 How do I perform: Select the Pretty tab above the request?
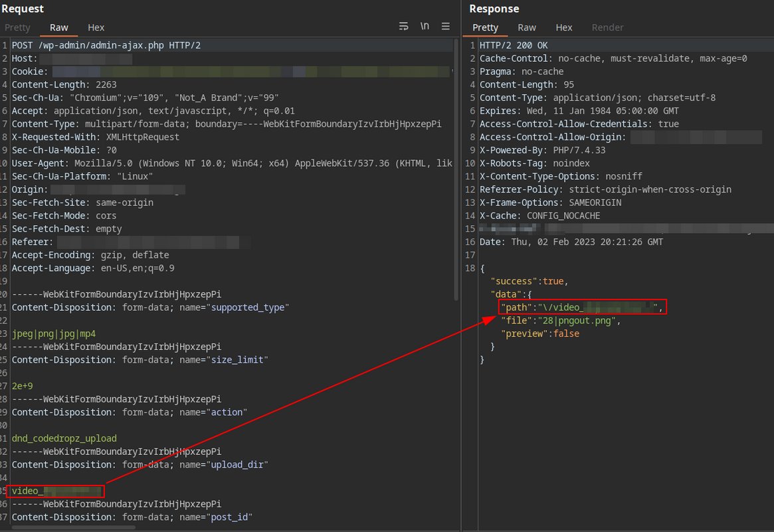[17, 27]
